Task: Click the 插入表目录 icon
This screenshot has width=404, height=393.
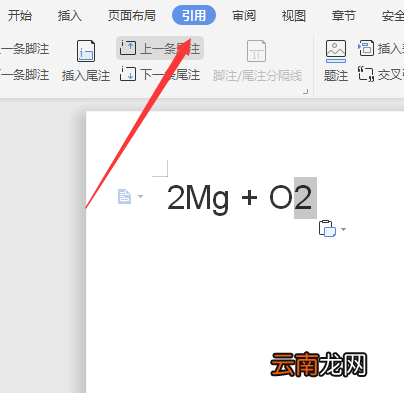Action: point(366,48)
